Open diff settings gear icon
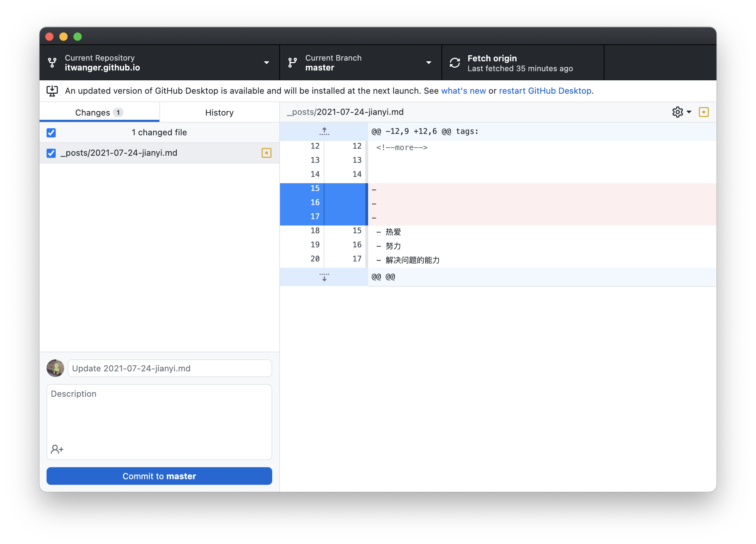Image resolution: width=756 pixels, height=544 pixels. [677, 112]
